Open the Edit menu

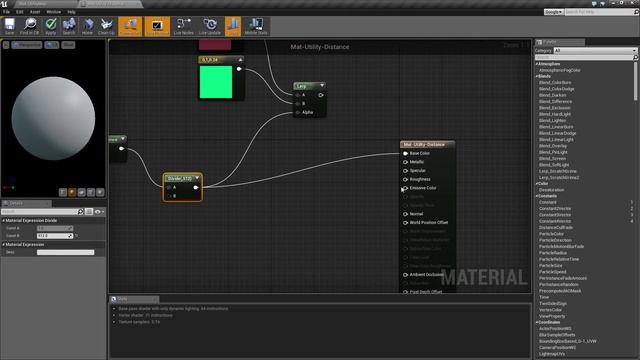[x=20, y=12]
